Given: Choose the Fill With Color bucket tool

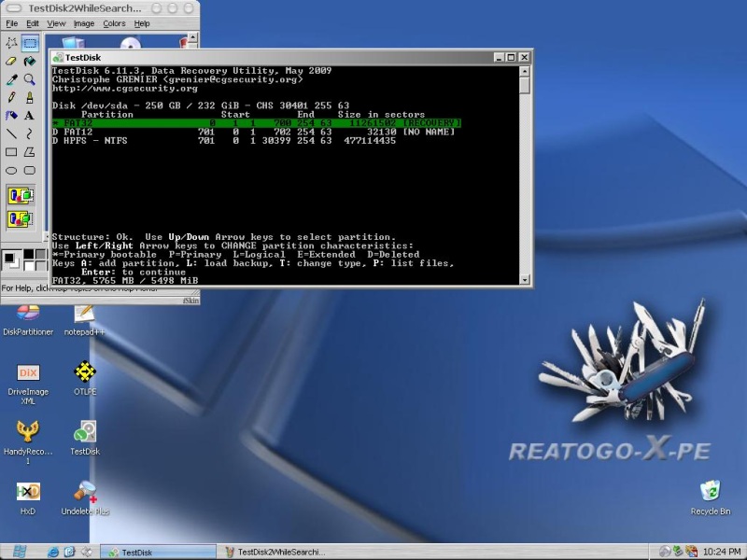Looking at the screenshot, I should point(30,62).
